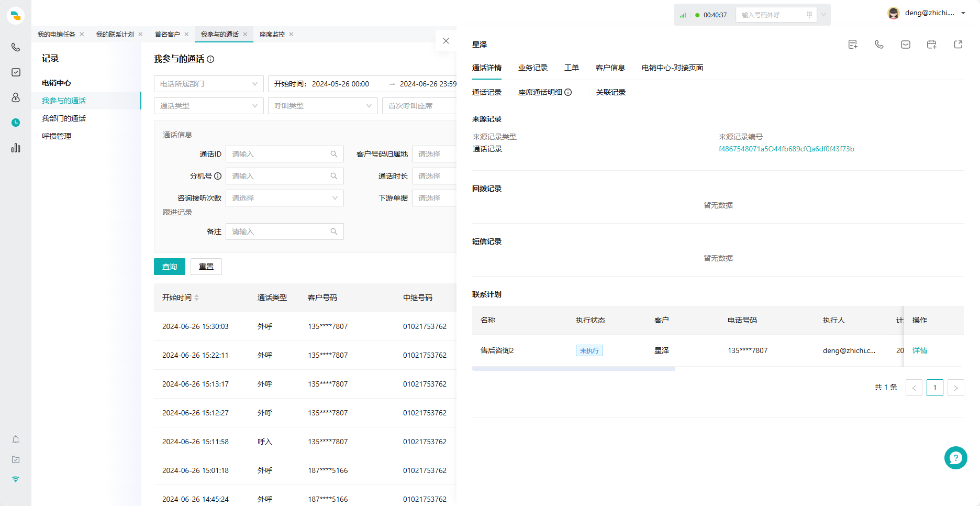Open the detail in new window icon
980x506 pixels.
coord(958,45)
